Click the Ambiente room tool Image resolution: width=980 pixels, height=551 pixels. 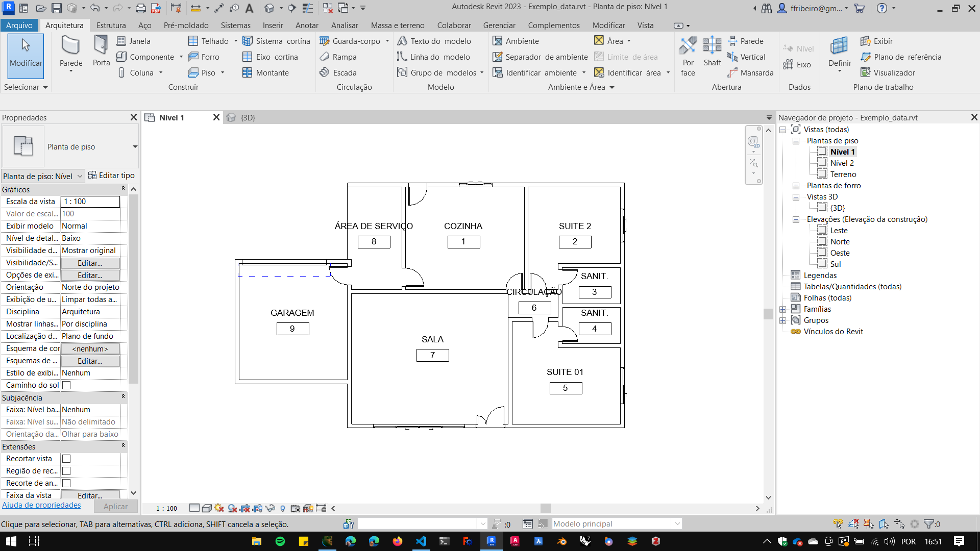coord(516,41)
